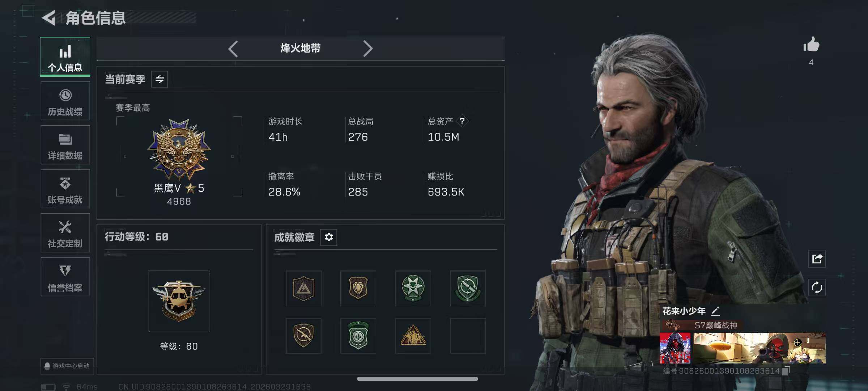
Task: Toggle season switch next to 当前赛季
Action: 159,79
